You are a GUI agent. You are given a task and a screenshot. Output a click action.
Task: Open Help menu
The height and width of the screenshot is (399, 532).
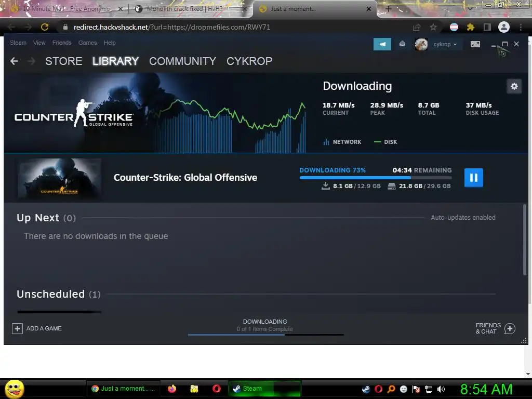pyautogui.click(x=110, y=43)
